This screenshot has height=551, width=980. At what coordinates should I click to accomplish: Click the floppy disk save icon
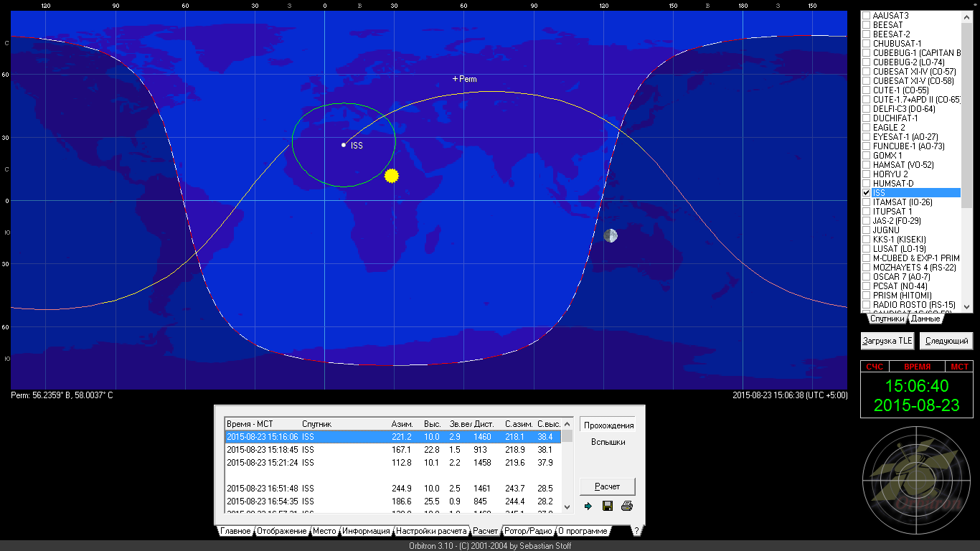[608, 506]
